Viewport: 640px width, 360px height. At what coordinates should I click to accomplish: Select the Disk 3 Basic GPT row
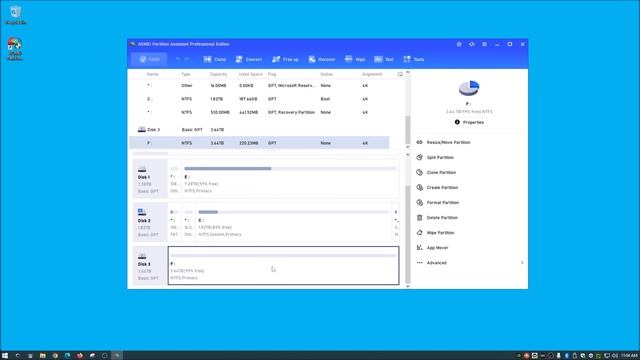pyautogui.click(x=259, y=130)
